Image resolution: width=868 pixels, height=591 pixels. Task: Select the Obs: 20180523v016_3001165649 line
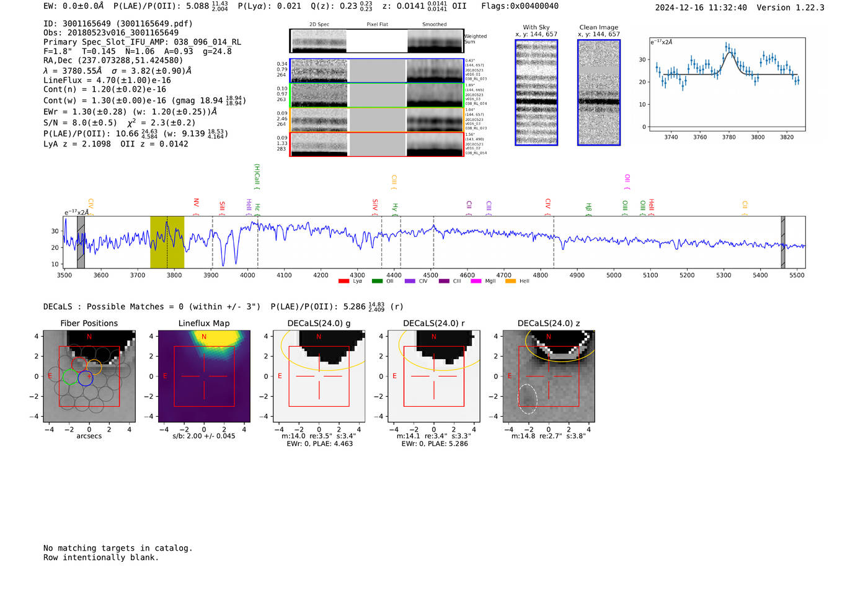(x=111, y=33)
